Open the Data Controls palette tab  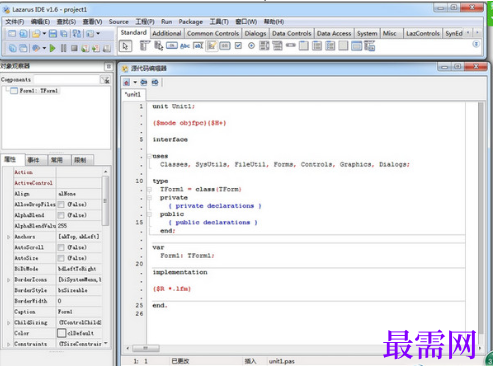pos(291,33)
